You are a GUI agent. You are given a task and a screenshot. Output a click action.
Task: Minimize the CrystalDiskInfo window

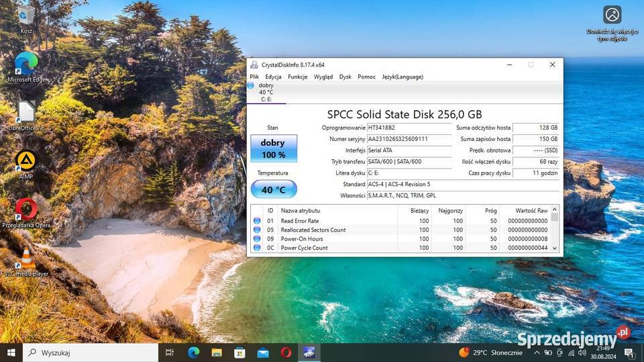click(x=509, y=64)
